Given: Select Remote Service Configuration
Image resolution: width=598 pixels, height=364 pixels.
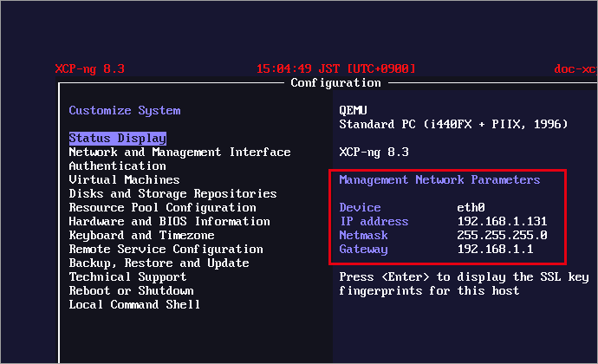Looking at the screenshot, I should pyautogui.click(x=166, y=249).
